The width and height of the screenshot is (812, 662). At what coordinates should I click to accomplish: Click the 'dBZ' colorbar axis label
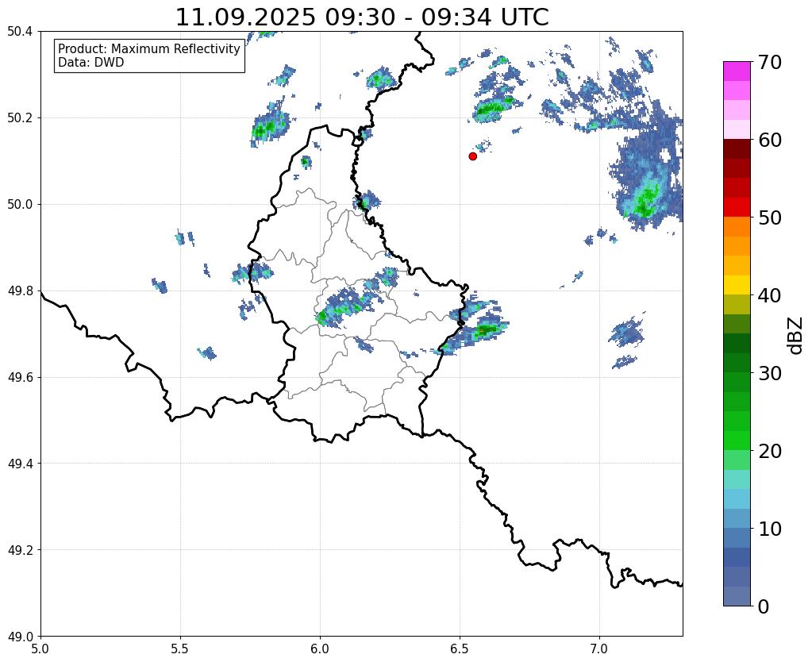(x=796, y=336)
